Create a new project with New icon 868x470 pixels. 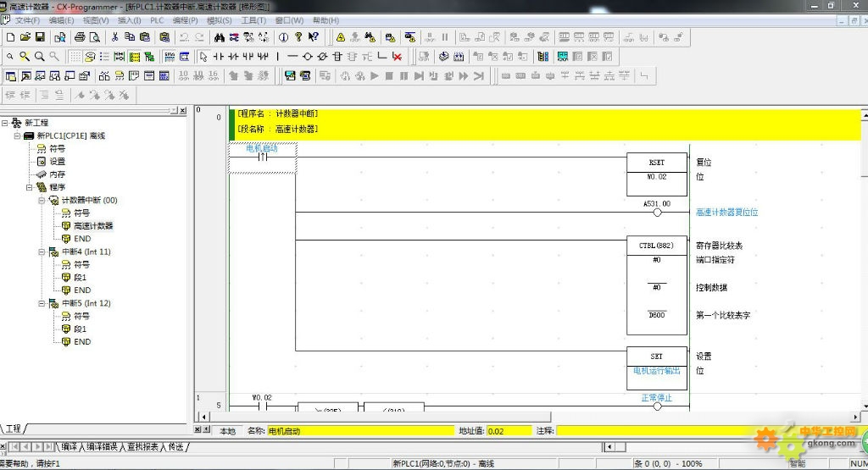pyautogui.click(x=10, y=37)
